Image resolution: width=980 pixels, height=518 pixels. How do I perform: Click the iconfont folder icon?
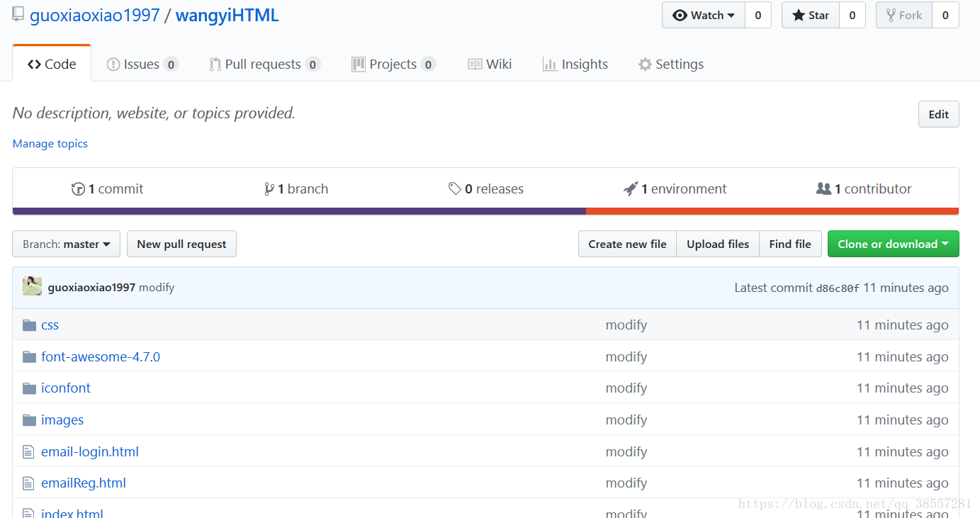pyautogui.click(x=29, y=388)
